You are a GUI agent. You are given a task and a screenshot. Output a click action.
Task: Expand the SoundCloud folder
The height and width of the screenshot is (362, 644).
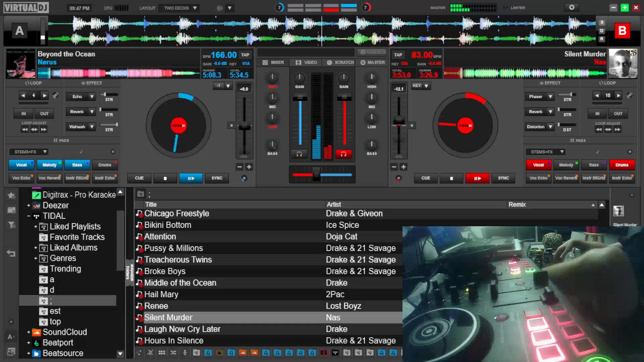point(29,332)
